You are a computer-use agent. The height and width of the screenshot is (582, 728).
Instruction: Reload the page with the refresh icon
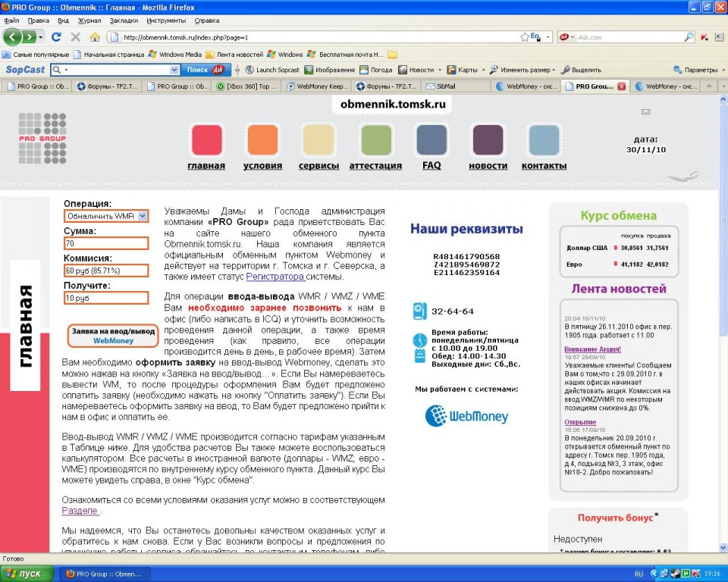click(x=56, y=36)
